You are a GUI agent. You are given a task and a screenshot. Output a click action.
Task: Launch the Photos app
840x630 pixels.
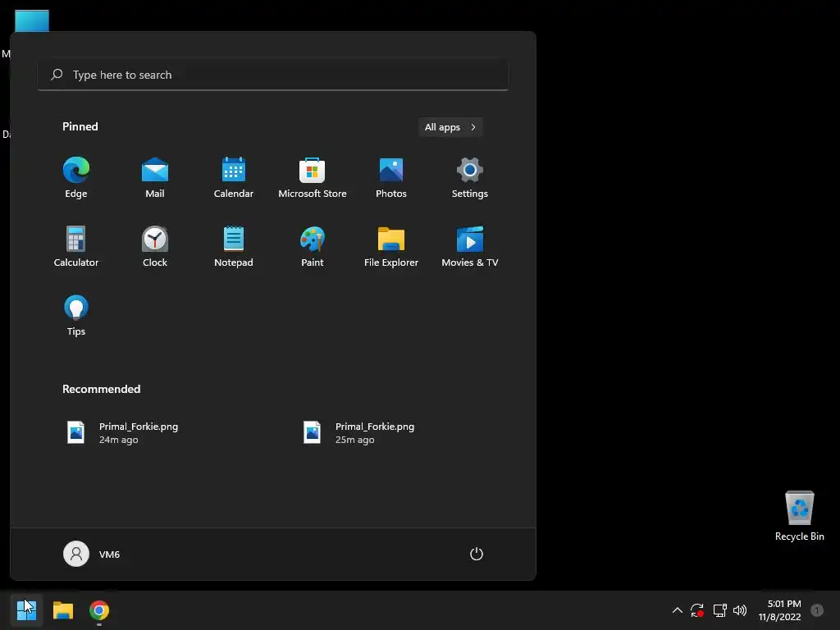coord(391,177)
